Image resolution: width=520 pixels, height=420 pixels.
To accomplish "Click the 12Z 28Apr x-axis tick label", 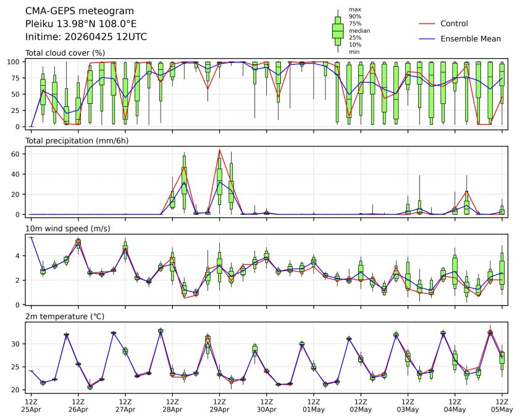I will 172,405.
